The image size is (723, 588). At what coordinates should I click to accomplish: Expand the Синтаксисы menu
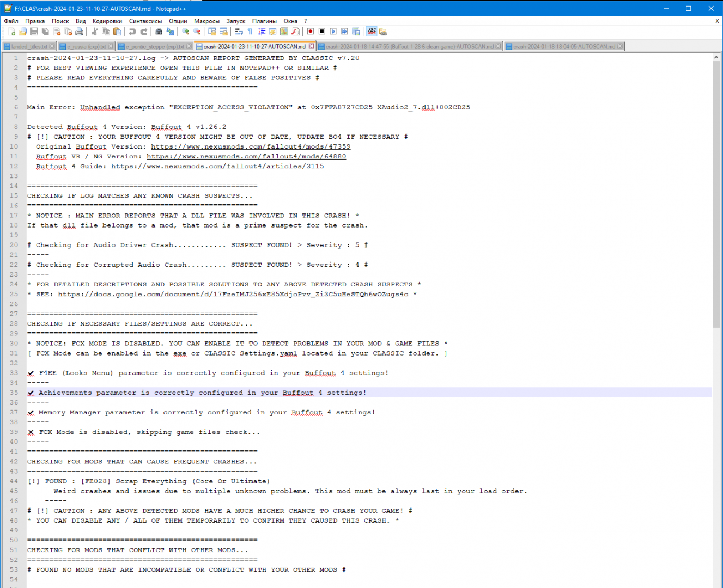pos(145,21)
